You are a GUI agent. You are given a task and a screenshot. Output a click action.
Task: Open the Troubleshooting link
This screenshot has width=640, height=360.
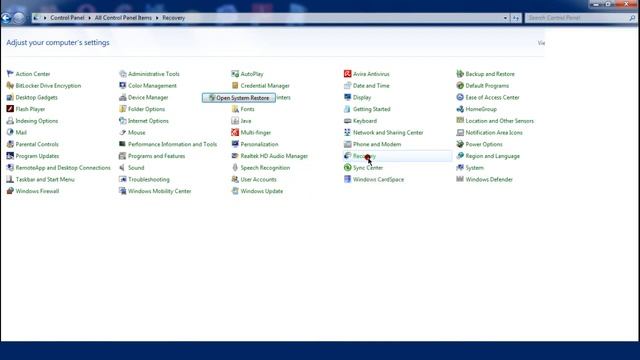pyautogui.click(x=149, y=180)
